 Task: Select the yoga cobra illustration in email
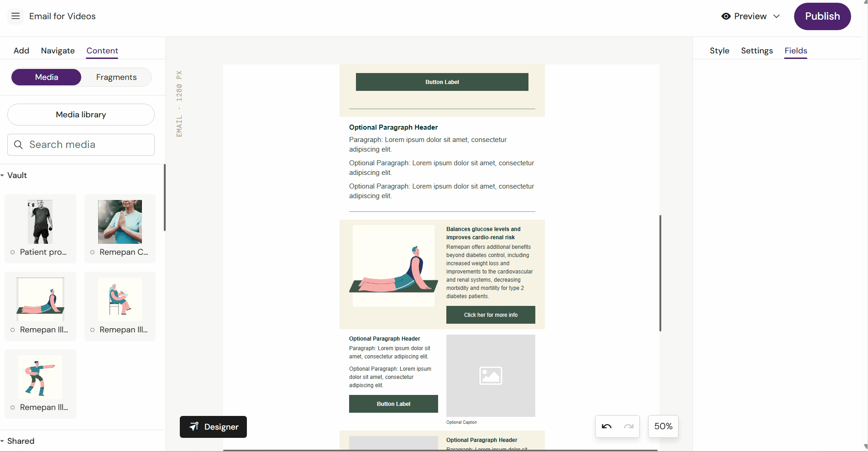[393, 266]
